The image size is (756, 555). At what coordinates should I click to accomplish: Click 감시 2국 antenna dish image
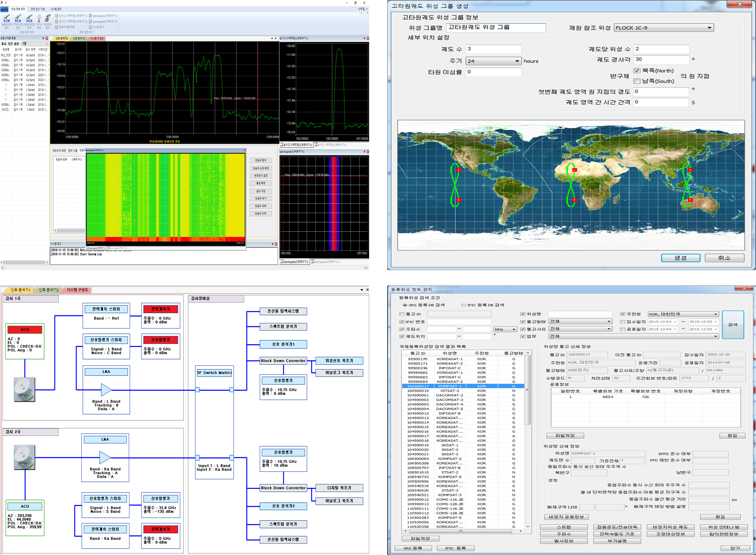(x=25, y=457)
